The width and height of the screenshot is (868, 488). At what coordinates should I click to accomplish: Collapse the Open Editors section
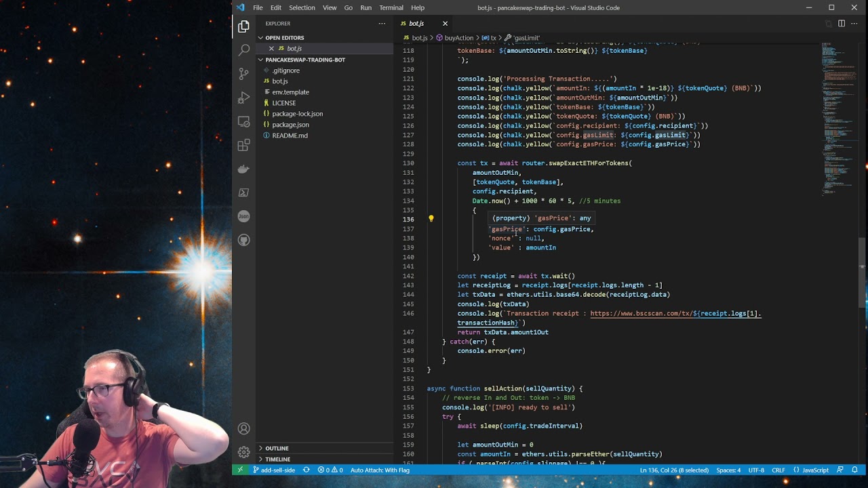[x=325, y=38]
